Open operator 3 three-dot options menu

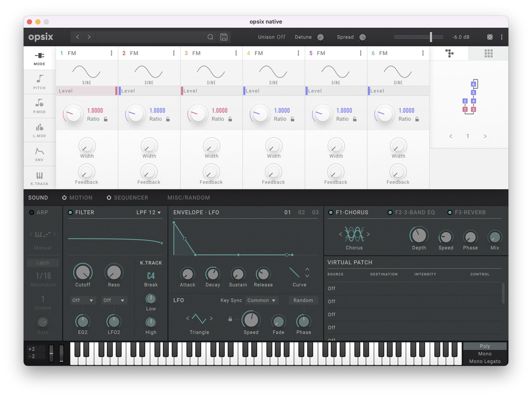pos(236,53)
